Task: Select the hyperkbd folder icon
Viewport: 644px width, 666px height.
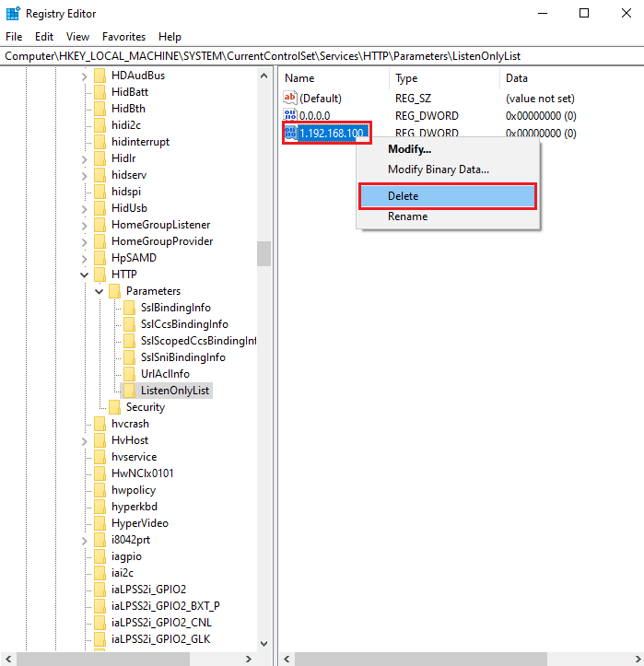Action: click(100, 507)
